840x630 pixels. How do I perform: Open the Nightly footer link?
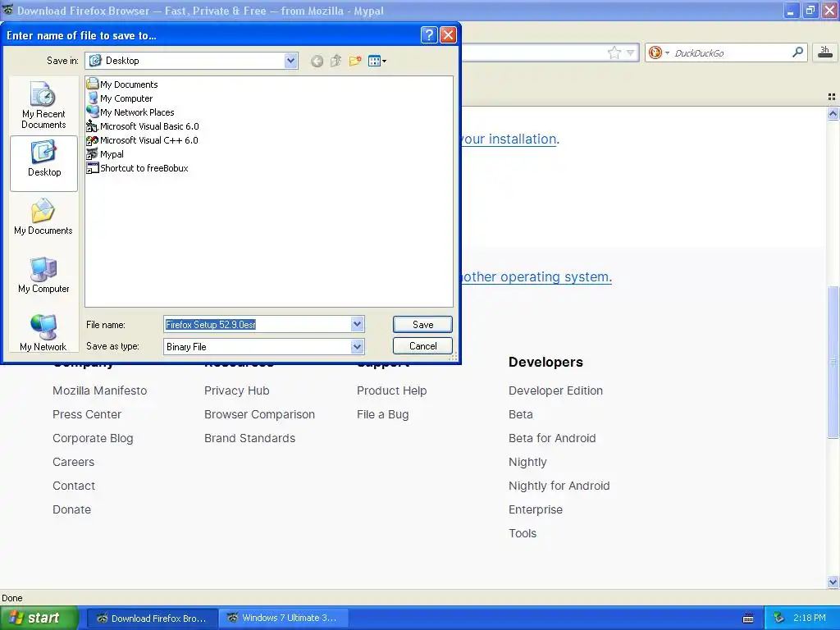(x=527, y=462)
